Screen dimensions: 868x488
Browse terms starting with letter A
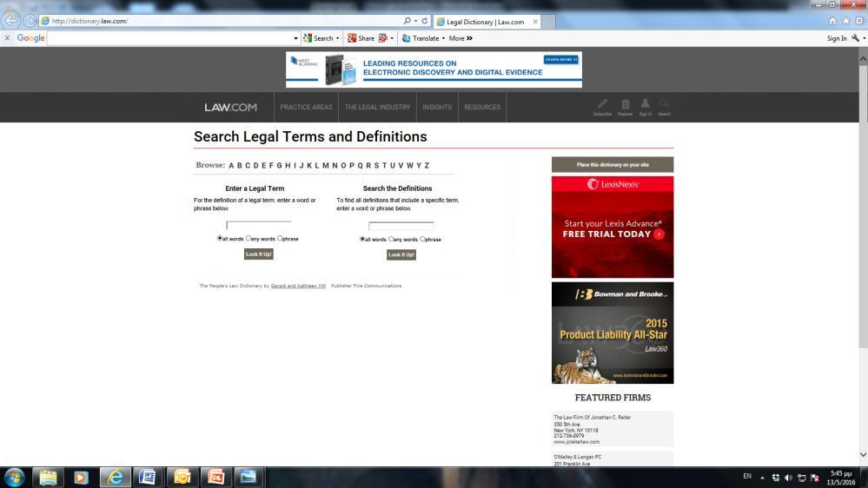(x=231, y=166)
